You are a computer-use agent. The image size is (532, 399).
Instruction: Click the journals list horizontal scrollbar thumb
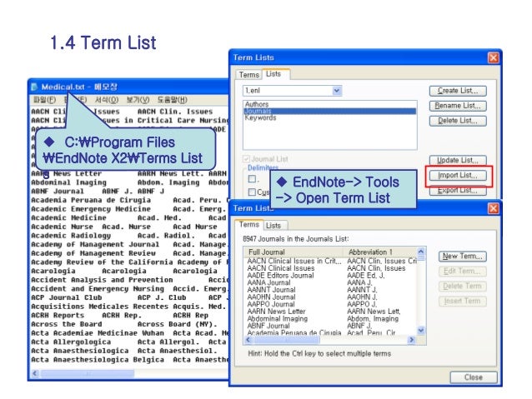286,339
